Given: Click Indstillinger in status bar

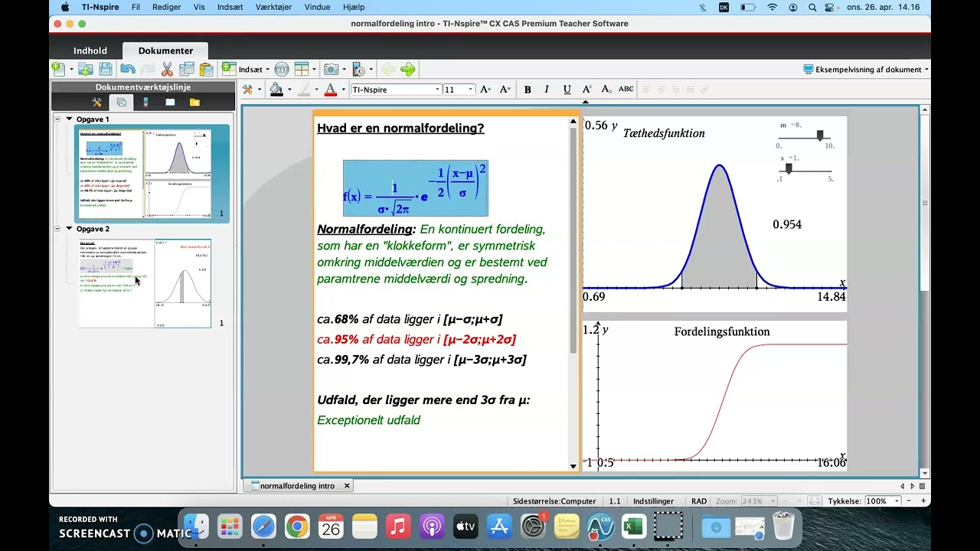Looking at the screenshot, I should 653,501.
